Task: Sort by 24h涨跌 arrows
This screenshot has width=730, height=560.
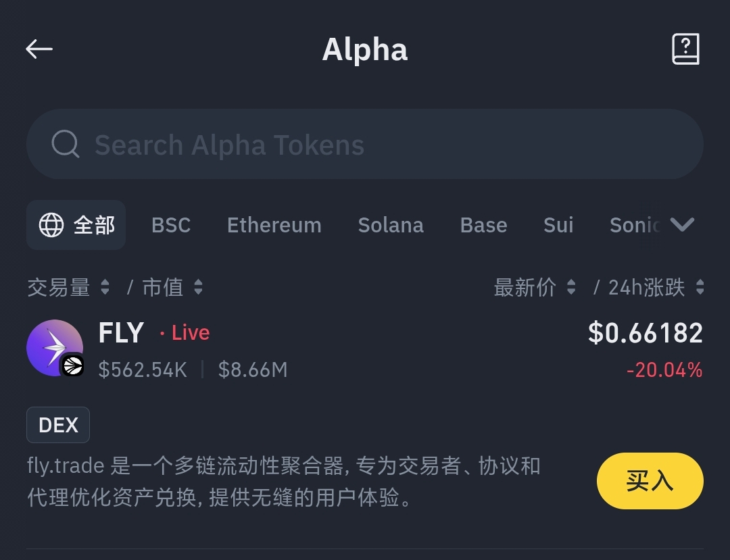Action: pos(700,287)
